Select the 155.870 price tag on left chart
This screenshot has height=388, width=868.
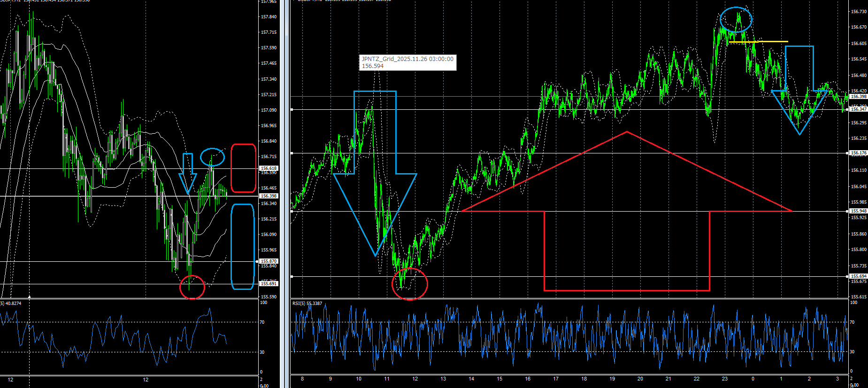269,261
